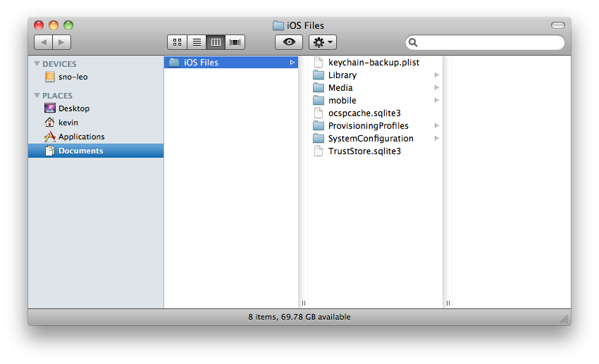Switch to Cover Flow view
599x364 pixels.
235,42
